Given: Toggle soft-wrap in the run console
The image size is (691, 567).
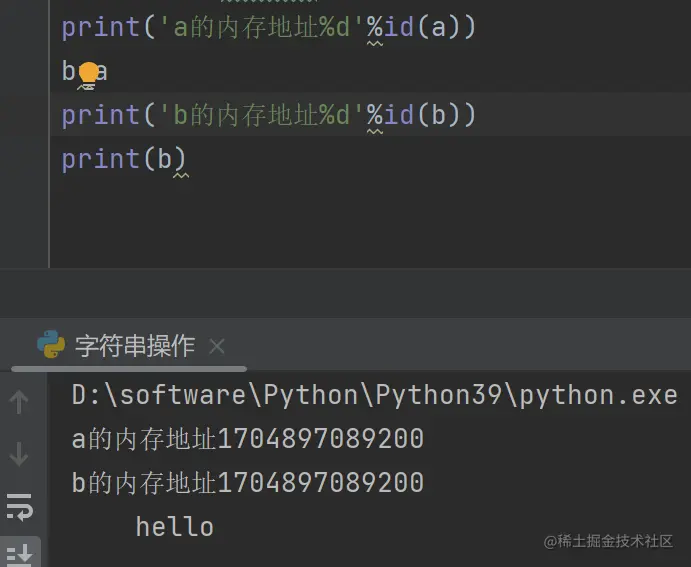Looking at the screenshot, I should point(19,507).
